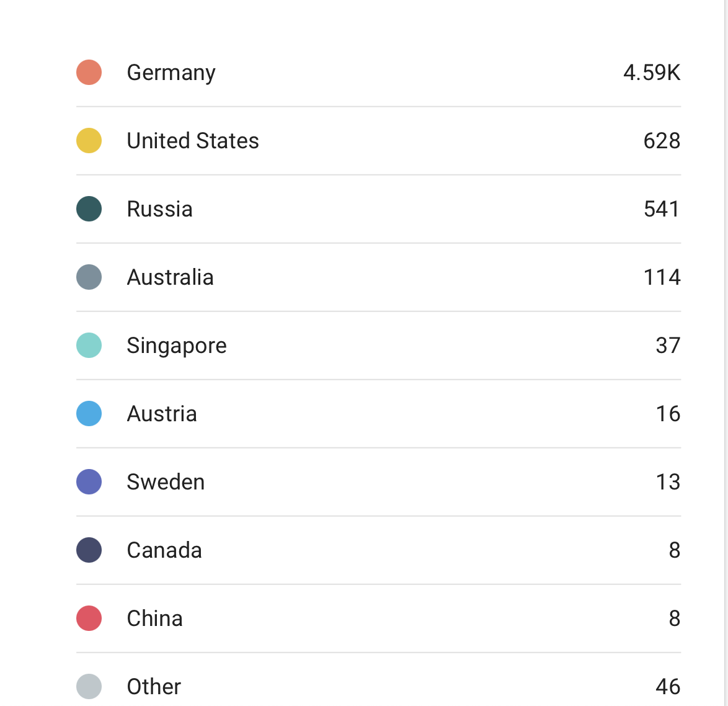Click the orange Germany color dot
The image size is (728, 706).
(89, 73)
